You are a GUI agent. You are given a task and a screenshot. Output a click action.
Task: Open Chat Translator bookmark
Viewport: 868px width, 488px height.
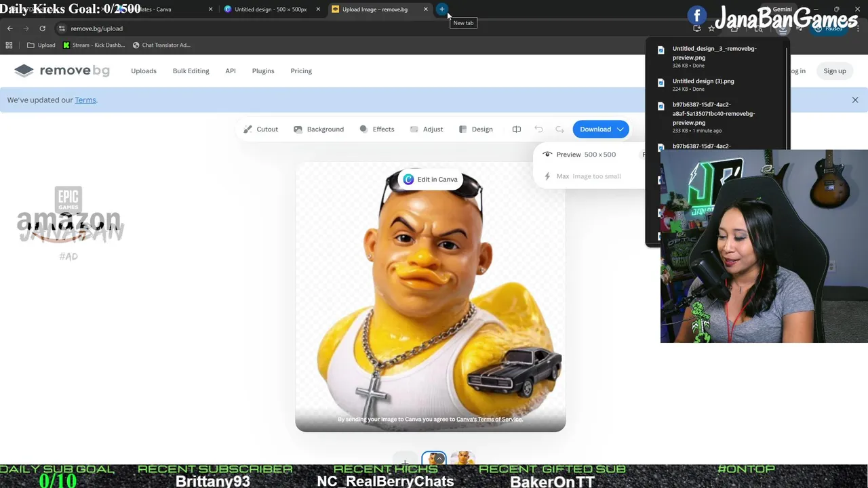(161, 45)
